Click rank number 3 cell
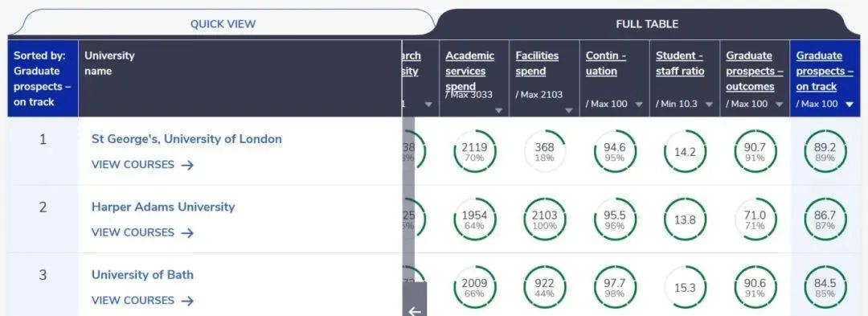Image resolution: width=868 pixels, height=316 pixels. click(43, 285)
